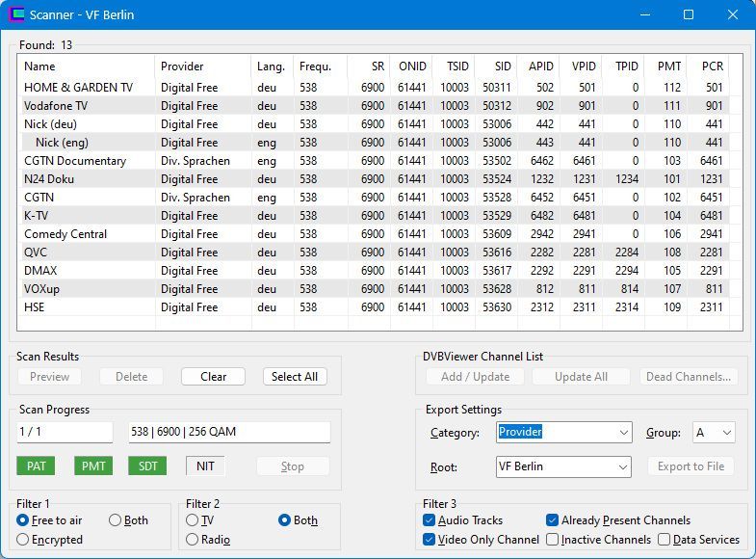Sort by PCR column header

(708, 67)
